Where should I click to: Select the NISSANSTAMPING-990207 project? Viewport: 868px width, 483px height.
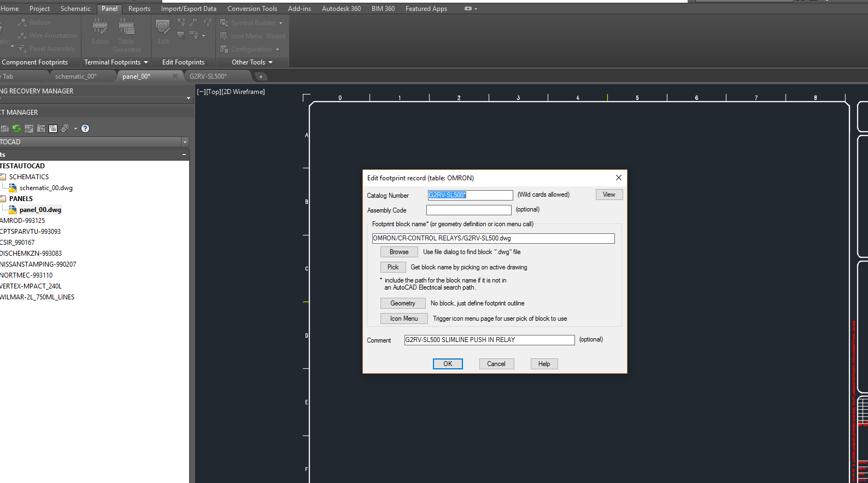coord(38,264)
